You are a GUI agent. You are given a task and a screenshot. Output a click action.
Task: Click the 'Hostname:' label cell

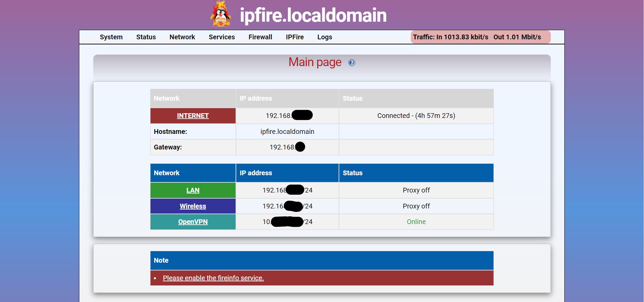[193, 132]
